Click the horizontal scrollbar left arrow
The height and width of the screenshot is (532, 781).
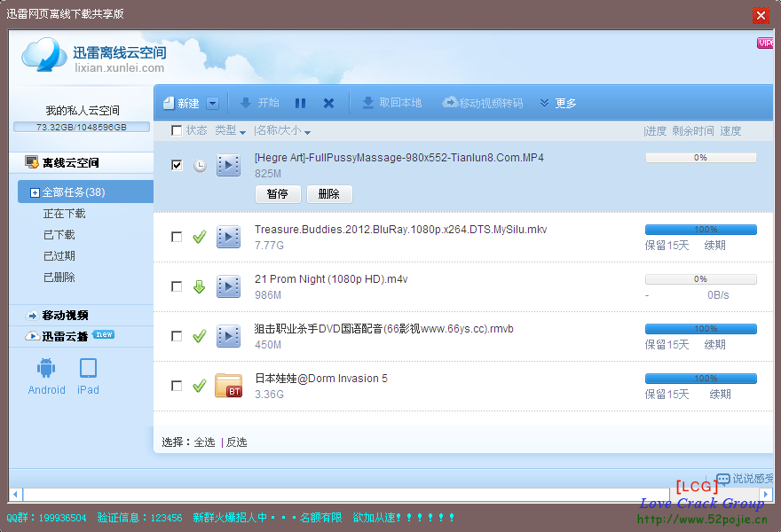[15, 495]
